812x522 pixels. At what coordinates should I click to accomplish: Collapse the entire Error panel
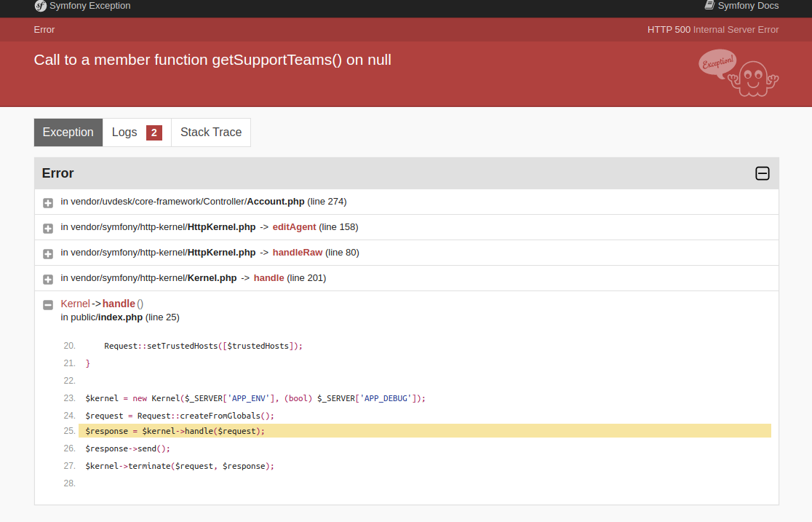pos(762,173)
